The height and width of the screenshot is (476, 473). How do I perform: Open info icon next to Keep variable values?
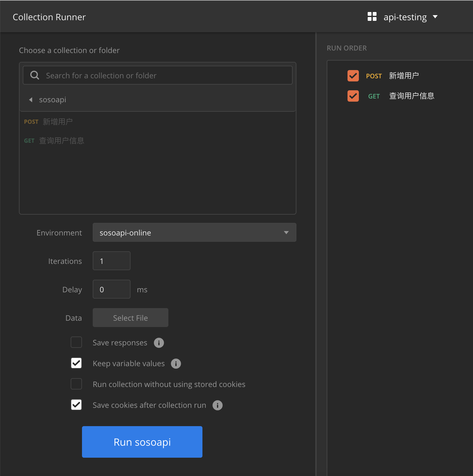[176, 364]
